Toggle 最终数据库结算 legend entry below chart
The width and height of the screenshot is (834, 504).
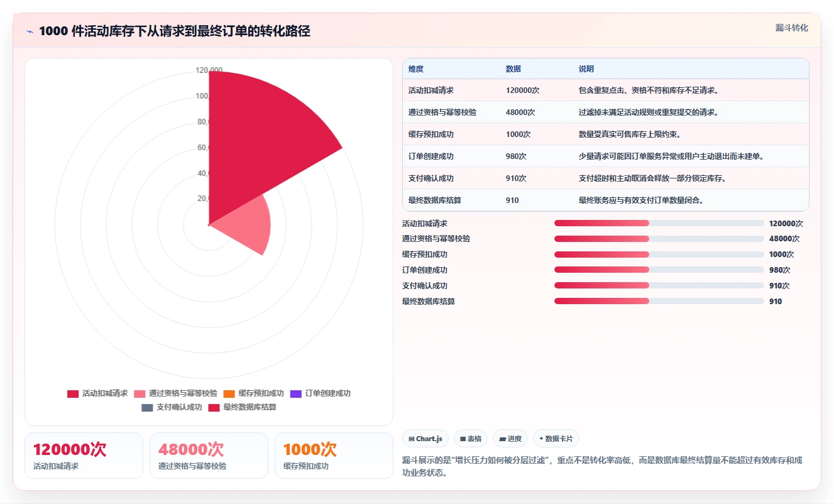coord(242,407)
